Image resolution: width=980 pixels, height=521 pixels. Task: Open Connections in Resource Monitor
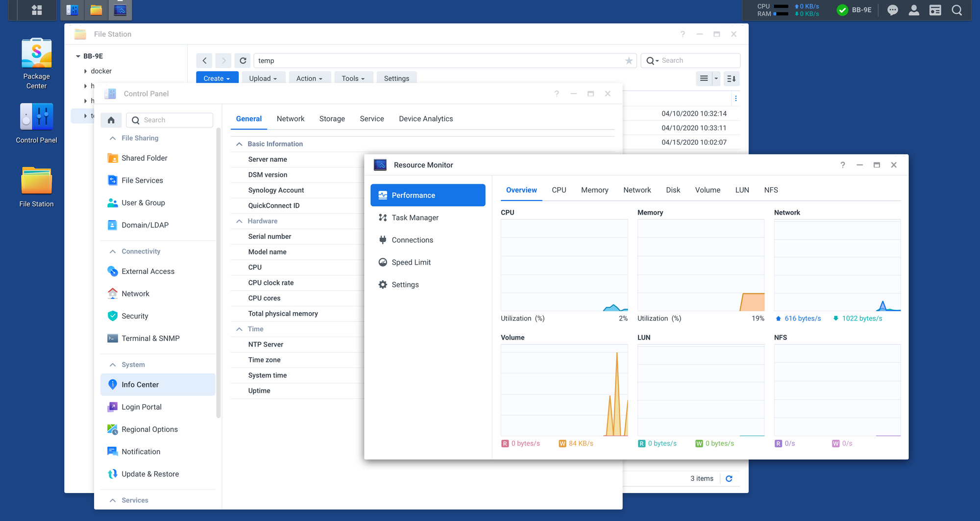(x=428, y=240)
